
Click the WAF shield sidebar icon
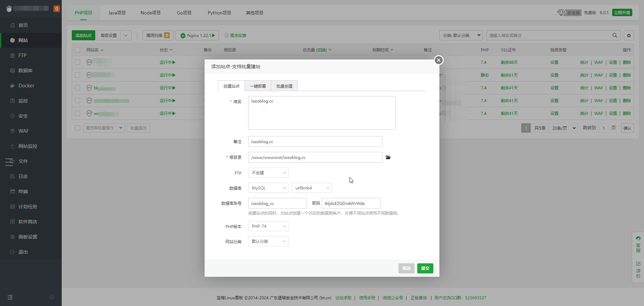(x=12, y=131)
